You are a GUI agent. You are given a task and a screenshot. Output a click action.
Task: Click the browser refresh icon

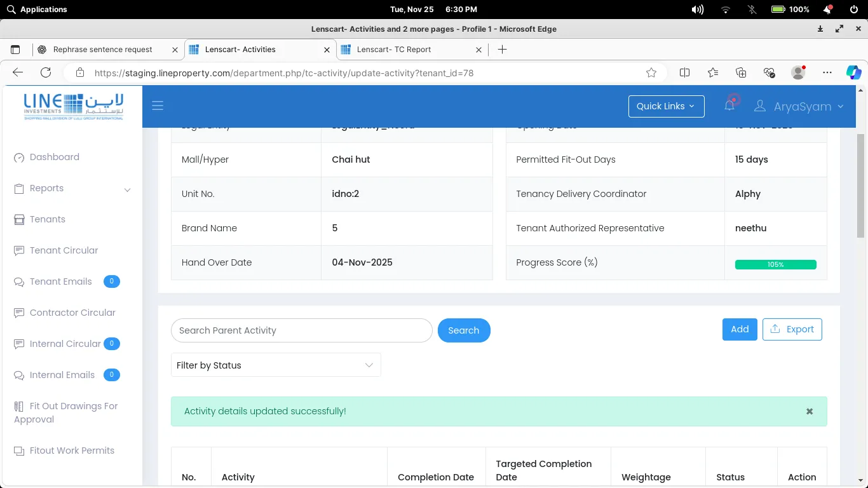tap(46, 72)
